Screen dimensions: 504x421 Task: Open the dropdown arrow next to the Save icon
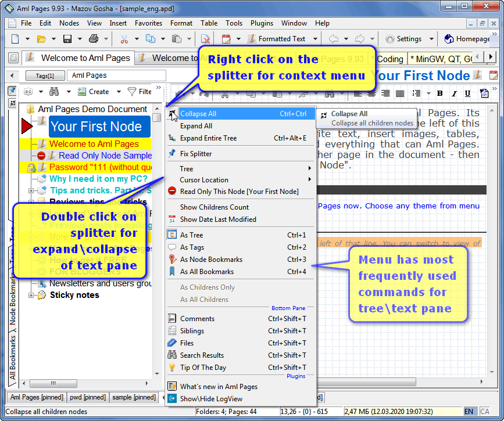80,39
